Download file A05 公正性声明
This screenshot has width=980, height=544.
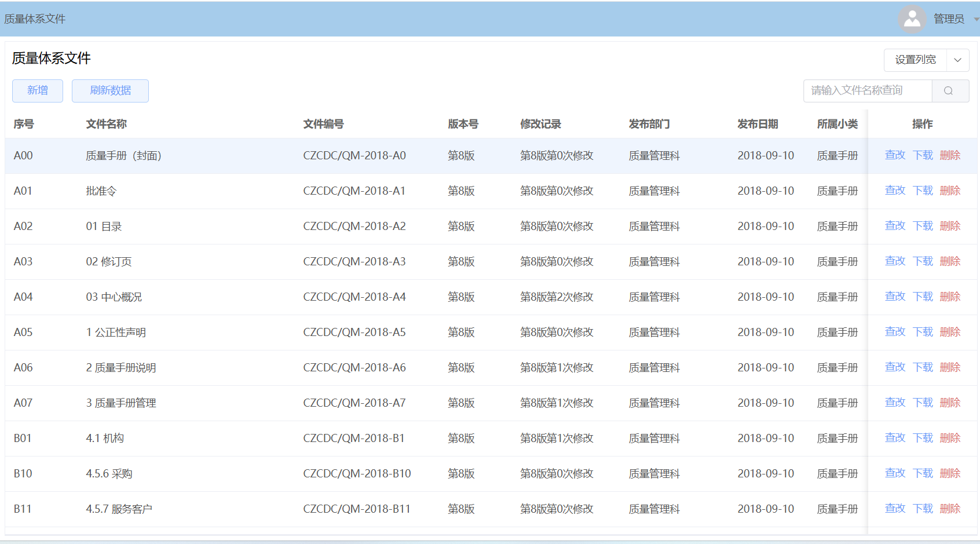923,332
